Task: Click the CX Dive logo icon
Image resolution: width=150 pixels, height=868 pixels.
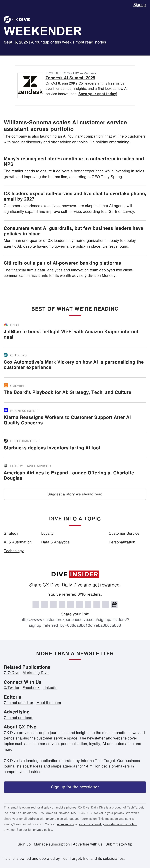Action: (x=7, y=19)
